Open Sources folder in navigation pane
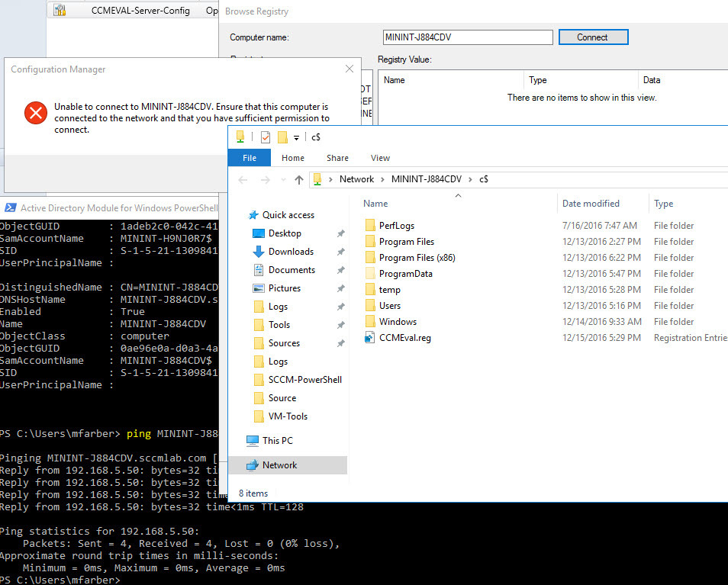 [x=284, y=343]
